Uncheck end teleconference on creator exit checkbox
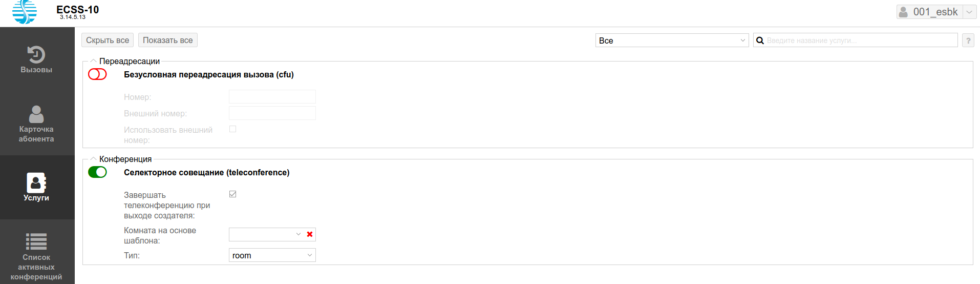The height and width of the screenshot is (284, 980). (233, 194)
